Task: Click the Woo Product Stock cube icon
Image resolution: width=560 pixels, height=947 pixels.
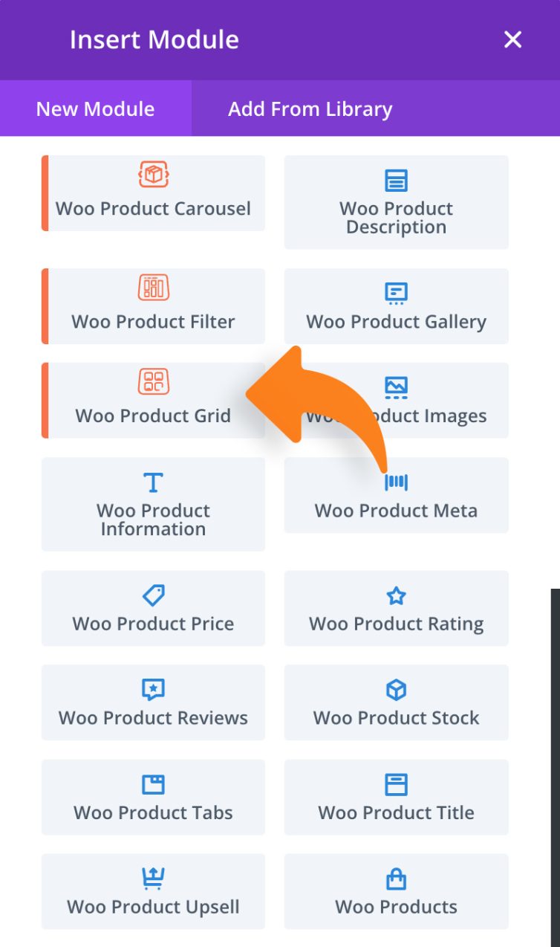Action: [x=396, y=689]
